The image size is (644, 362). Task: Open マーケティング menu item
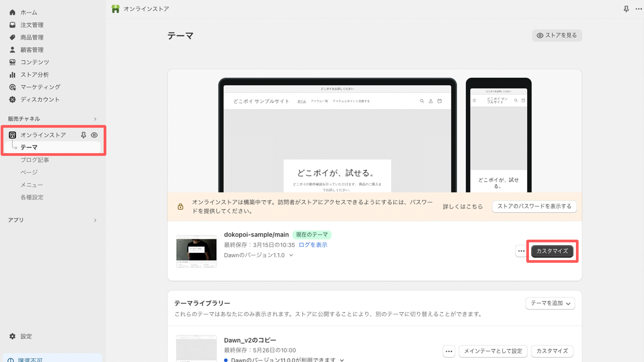tap(41, 87)
